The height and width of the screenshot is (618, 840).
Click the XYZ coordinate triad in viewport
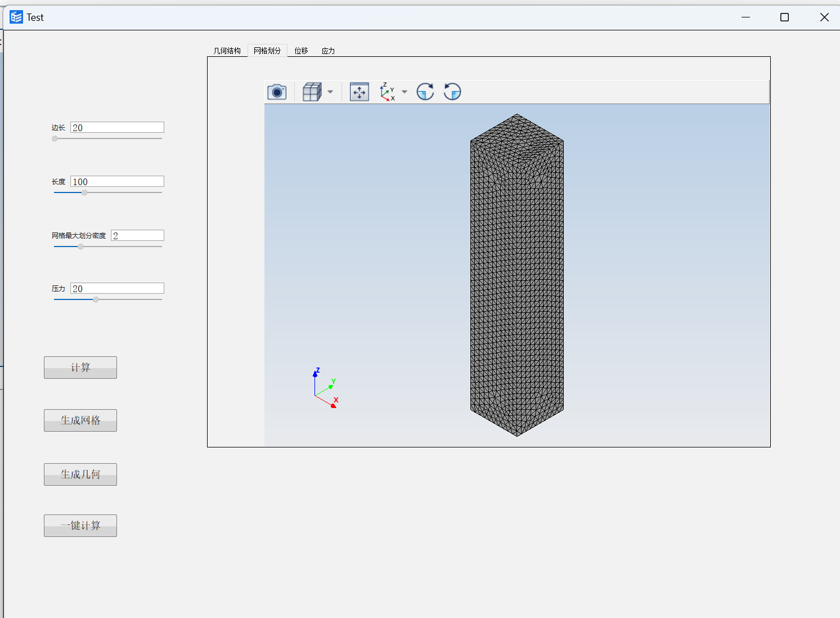pyautogui.click(x=325, y=388)
